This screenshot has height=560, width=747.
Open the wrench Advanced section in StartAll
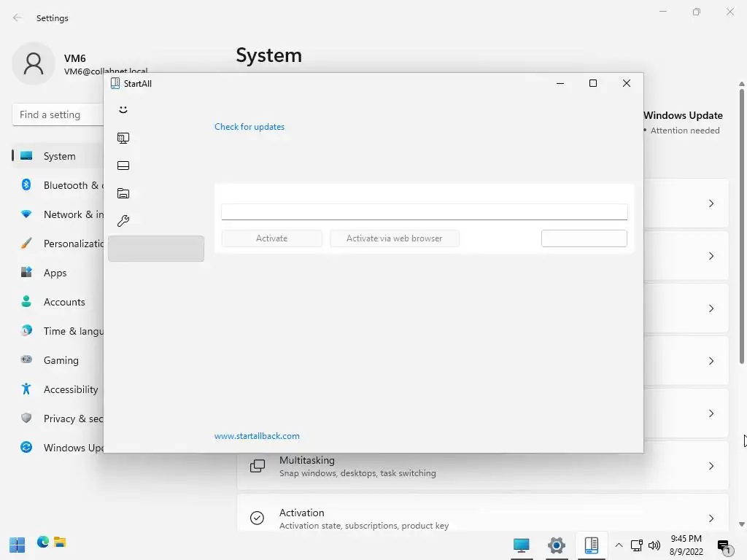point(123,220)
